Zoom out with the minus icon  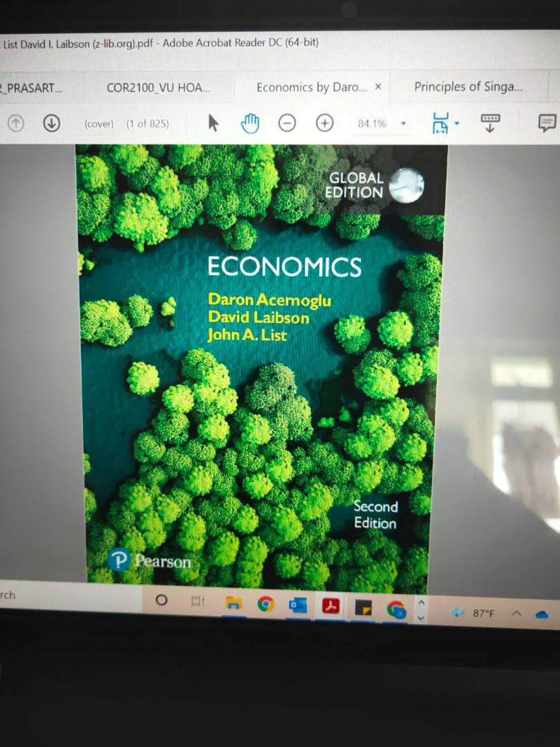(287, 123)
